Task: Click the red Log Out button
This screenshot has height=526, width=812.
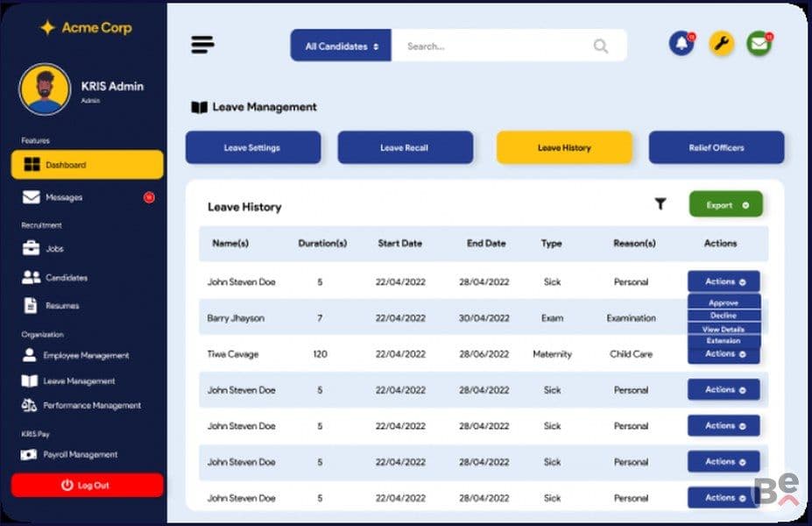Action: pos(87,485)
